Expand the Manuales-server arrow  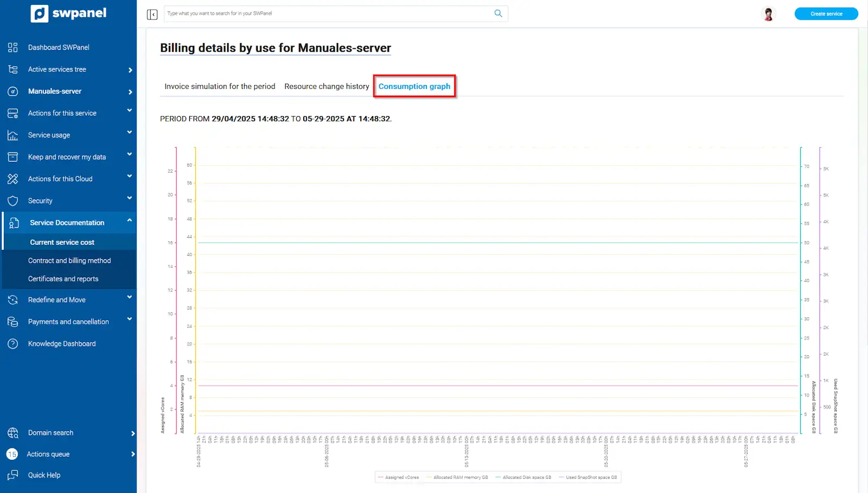pos(130,92)
